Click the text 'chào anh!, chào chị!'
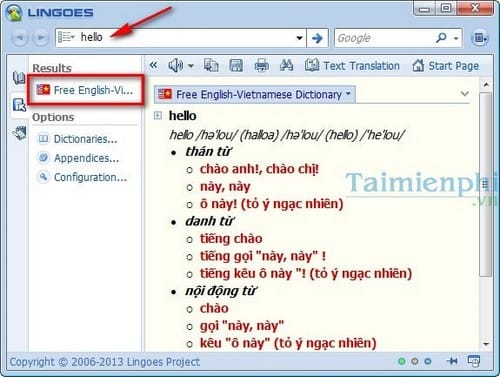Screen dimensions: 500x377 point(259,169)
